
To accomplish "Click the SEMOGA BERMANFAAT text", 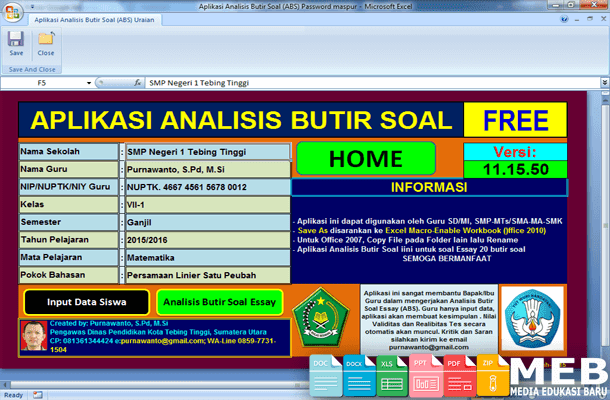I will (447, 258).
